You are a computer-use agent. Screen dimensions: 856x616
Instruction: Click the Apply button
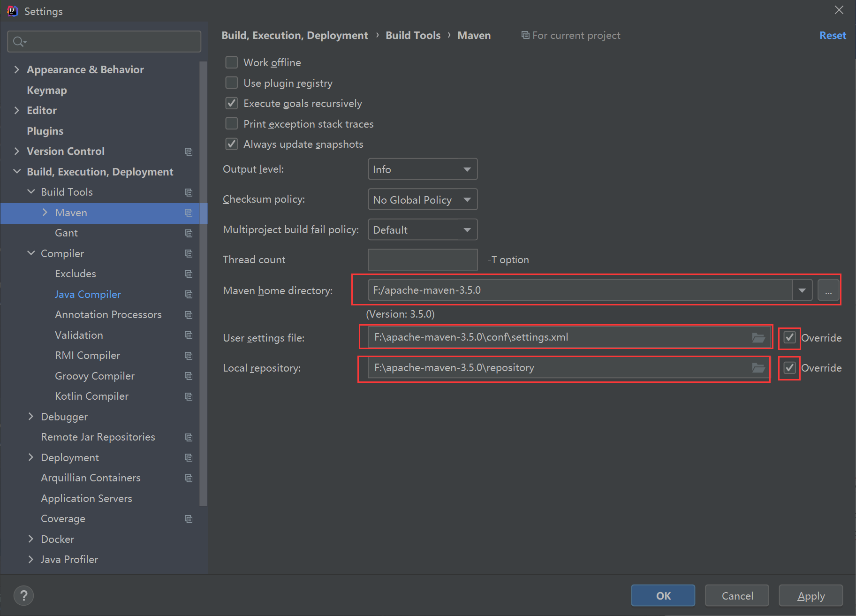[811, 596]
